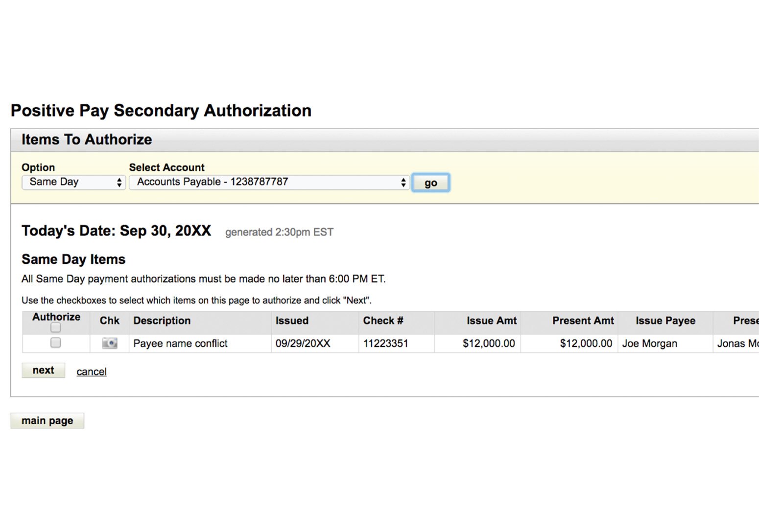Check the authorize box for Payee name conflict
Image resolution: width=759 pixels, height=532 pixels.
tap(55, 343)
